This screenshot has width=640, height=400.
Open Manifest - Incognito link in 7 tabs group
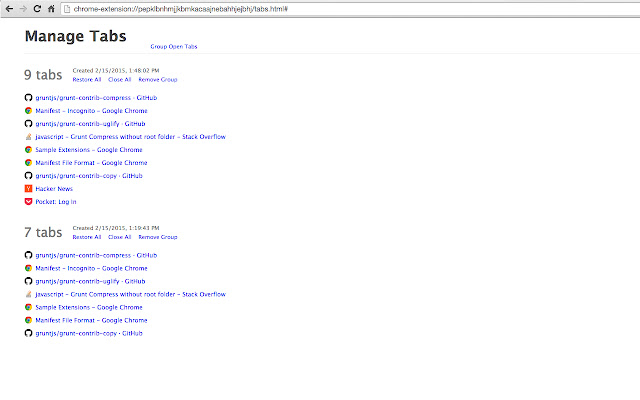91,269
